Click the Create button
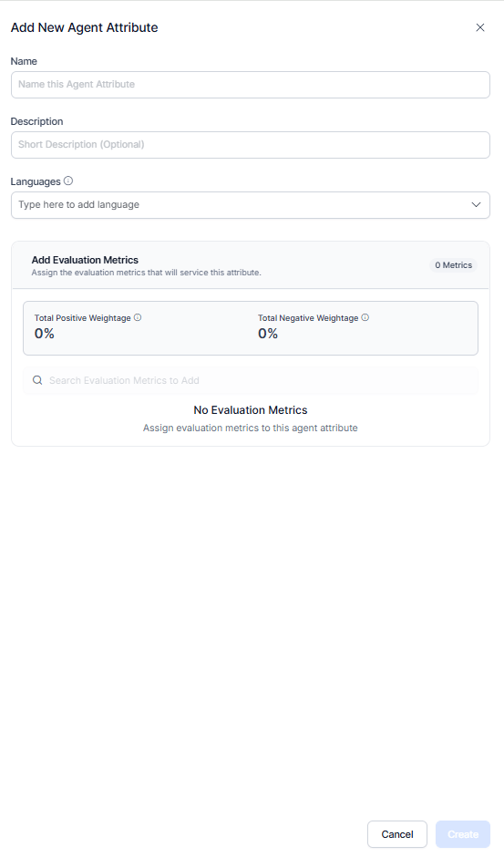The image size is (504, 857). (463, 834)
